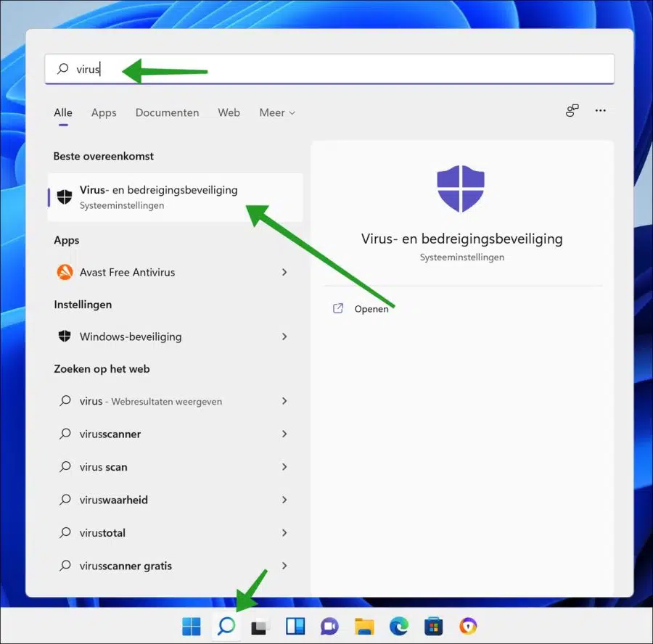
Task: Expand the virusscanner suggestion chevron
Action: pos(284,434)
